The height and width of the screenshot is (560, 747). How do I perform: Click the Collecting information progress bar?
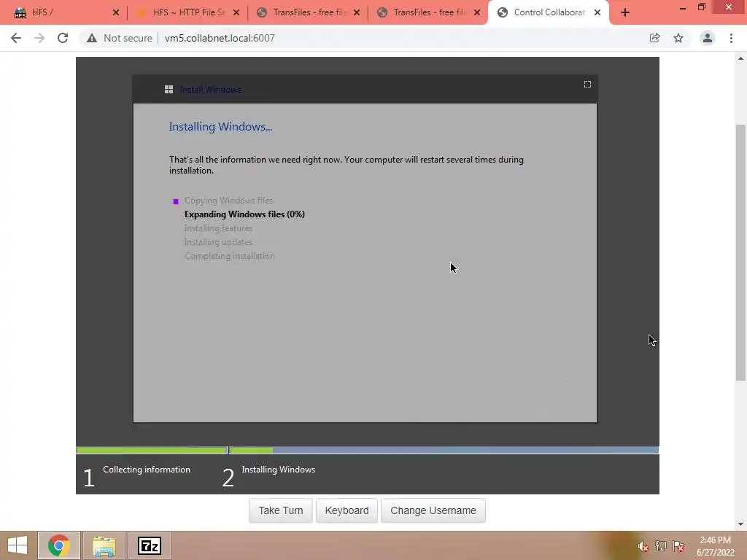point(152,450)
